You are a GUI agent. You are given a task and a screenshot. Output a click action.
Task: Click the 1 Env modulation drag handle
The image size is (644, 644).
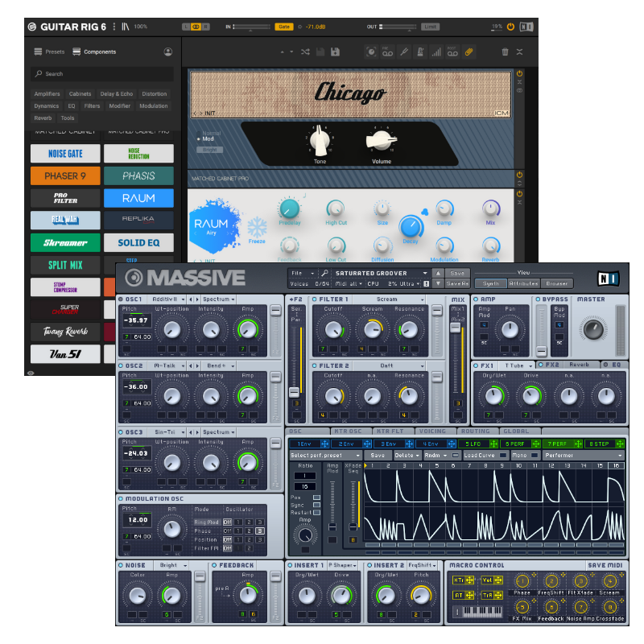[324, 444]
